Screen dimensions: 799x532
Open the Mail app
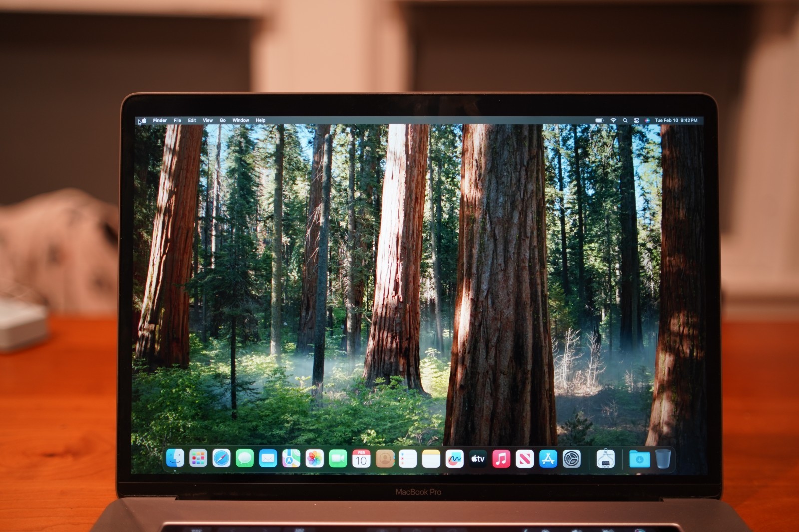coord(268,458)
